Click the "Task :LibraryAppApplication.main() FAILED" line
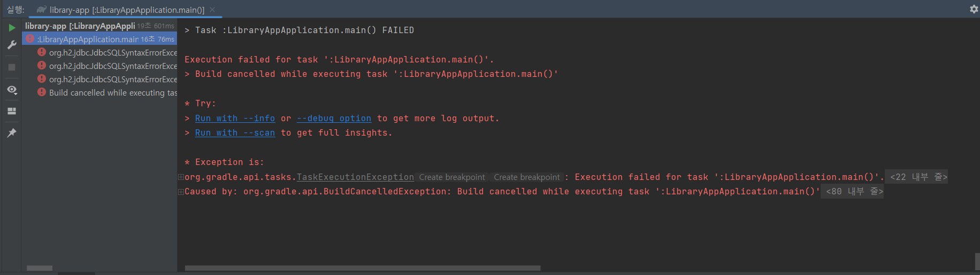 299,30
